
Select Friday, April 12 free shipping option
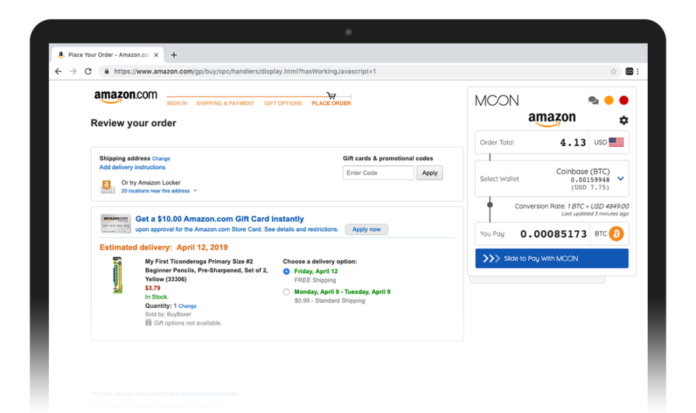click(286, 271)
